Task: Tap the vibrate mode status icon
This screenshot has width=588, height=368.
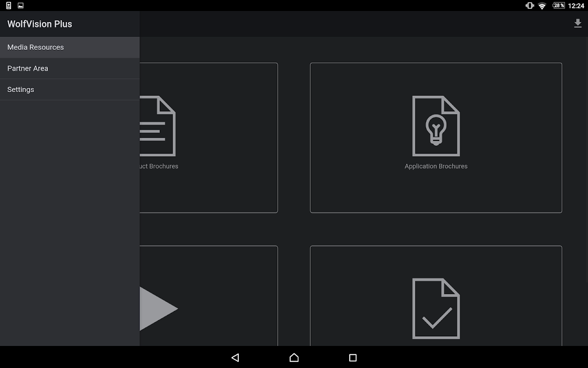Action: pyautogui.click(x=530, y=6)
